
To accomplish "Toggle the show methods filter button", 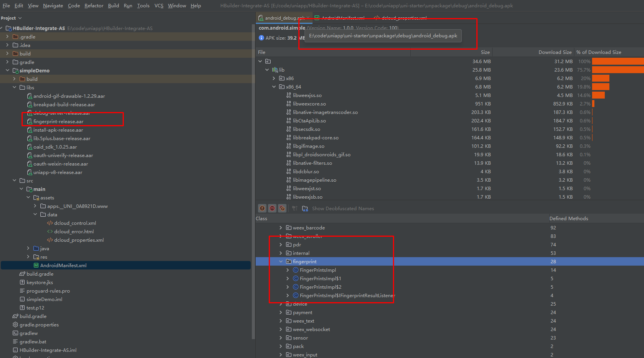I will pyautogui.click(x=272, y=208).
